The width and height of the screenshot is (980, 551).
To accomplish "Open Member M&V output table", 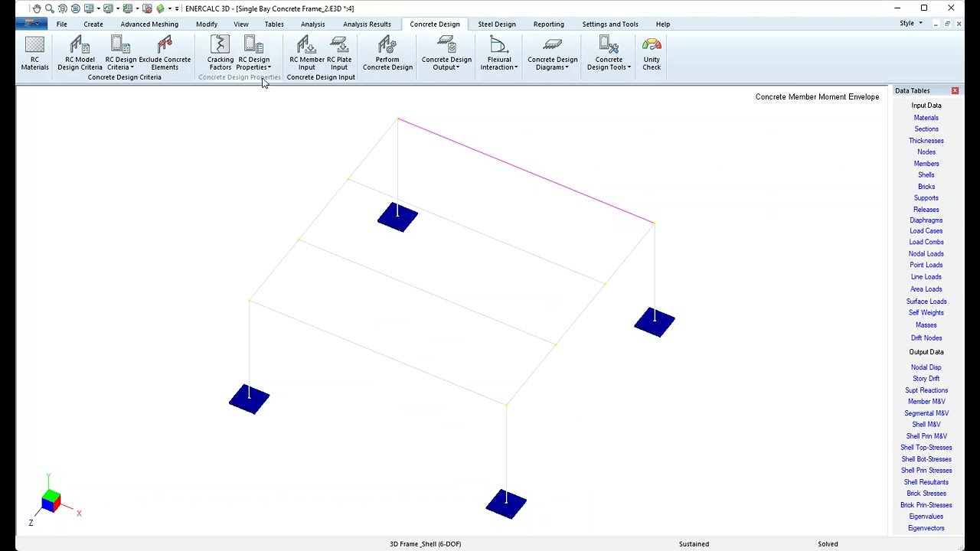I will coord(926,402).
